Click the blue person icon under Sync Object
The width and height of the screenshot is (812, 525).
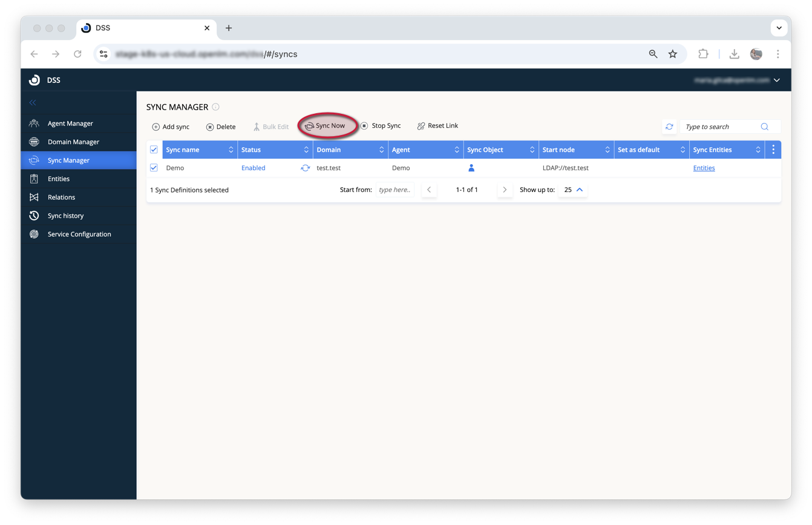point(471,168)
